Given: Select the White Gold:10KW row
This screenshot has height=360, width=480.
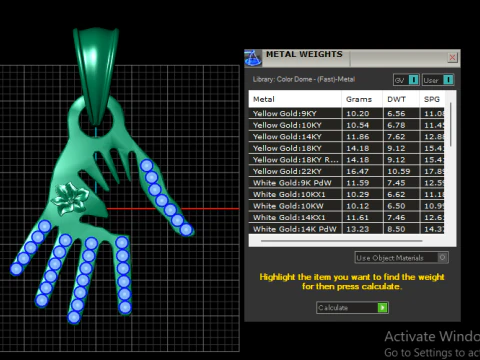Looking at the screenshot, I should 346,206.
